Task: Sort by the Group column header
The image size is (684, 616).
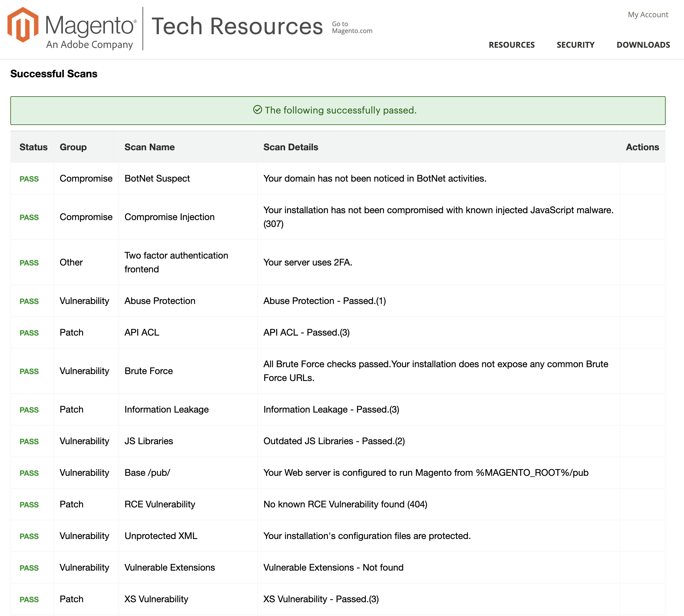Action: coord(73,147)
